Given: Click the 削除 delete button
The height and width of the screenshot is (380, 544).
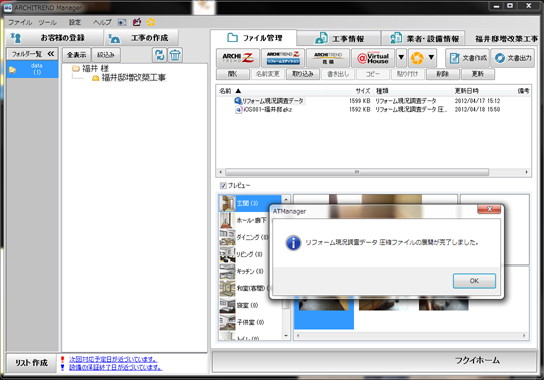Looking at the screenshot, I should tap(443, 74).
